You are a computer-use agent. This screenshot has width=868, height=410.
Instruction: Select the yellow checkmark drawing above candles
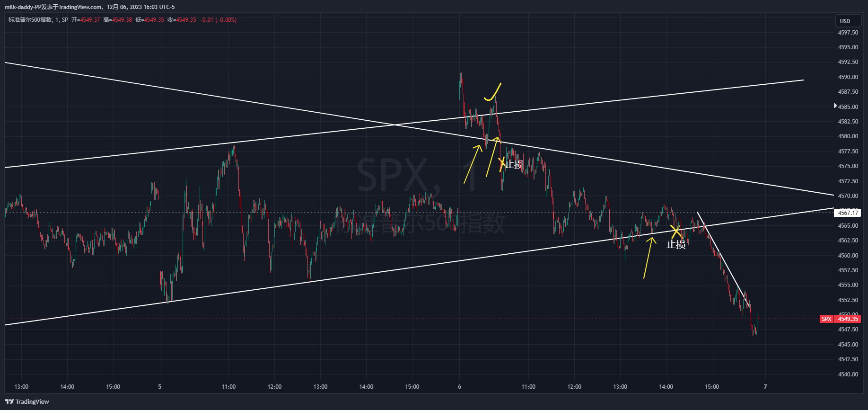(493, 93)
